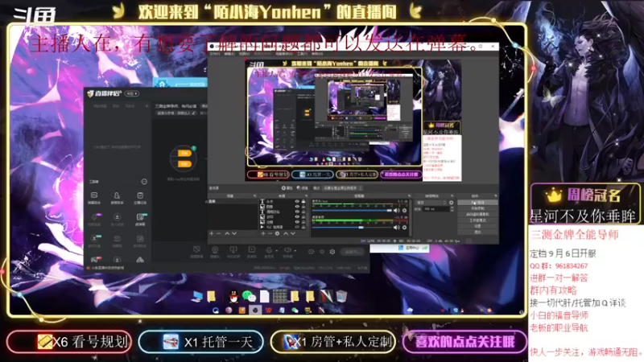Add a new source in OBS Sources panel

click(x=263, y=233)
